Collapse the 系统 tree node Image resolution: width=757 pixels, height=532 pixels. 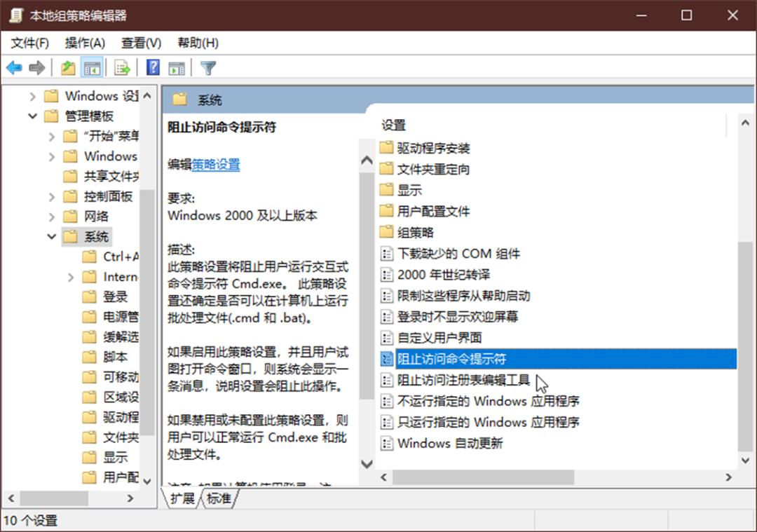(52, 236)
